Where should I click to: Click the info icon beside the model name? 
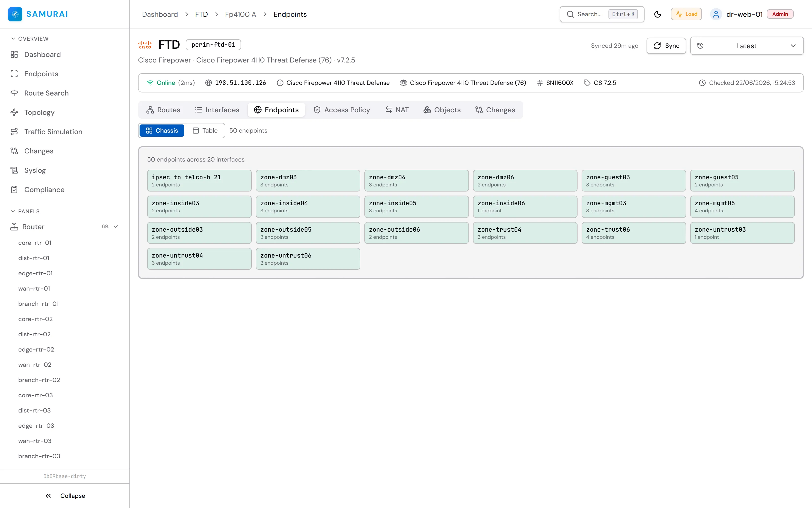(x=280, y=83)
